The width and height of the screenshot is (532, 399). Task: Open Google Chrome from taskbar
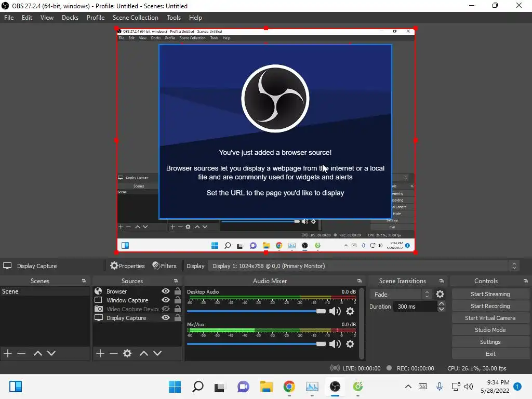click(289, 387)
